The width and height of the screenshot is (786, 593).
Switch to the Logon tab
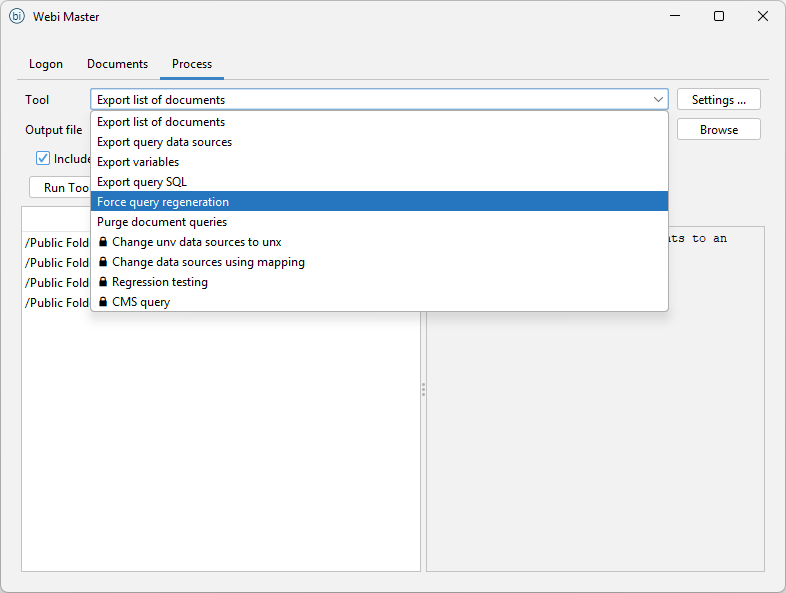tap(46, 64)
